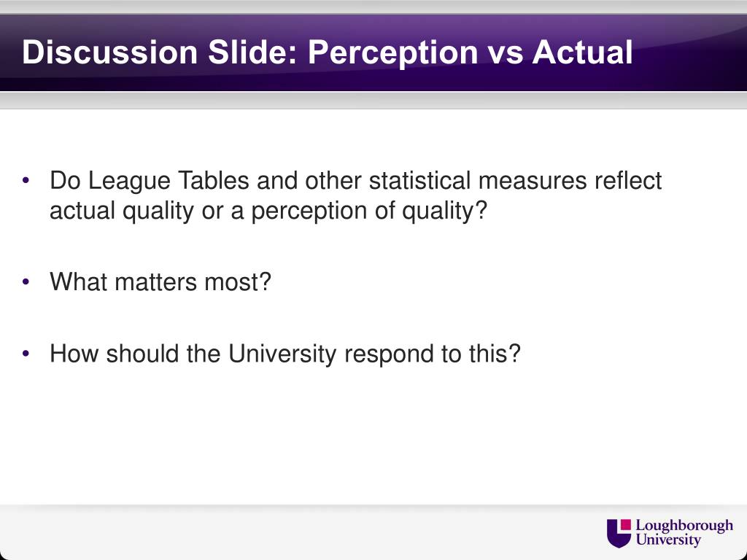This screenshot has width=747, height=560.
Task: Click the word 'University' in the footer logo
Action: coord(668,540)
